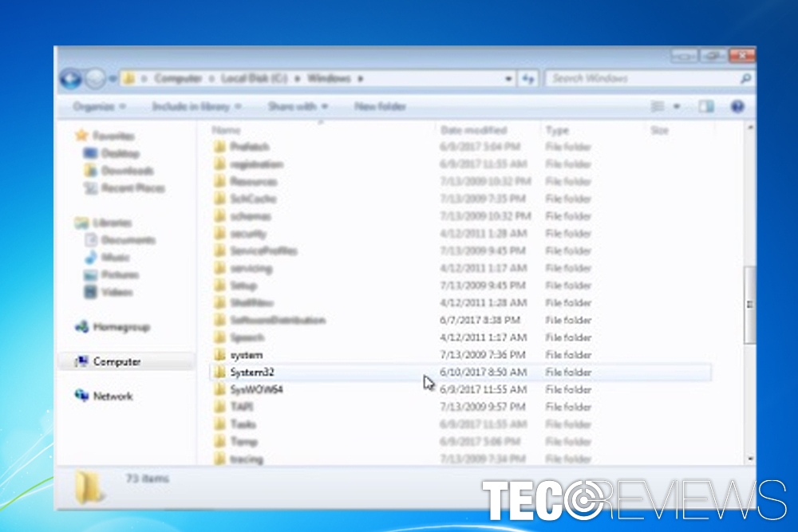Click the scrollbar down arrow
Screen dimensions: 798x532
point(750,459)
